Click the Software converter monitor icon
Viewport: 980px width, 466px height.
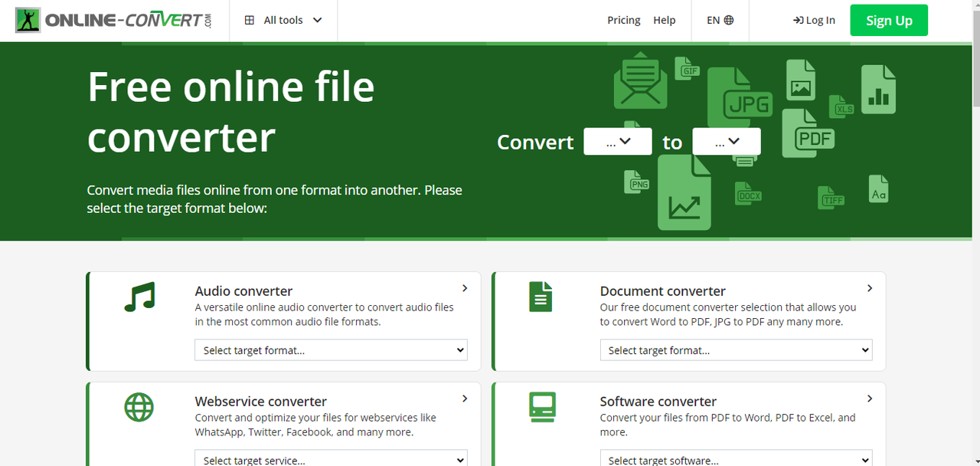coord(542,407)
